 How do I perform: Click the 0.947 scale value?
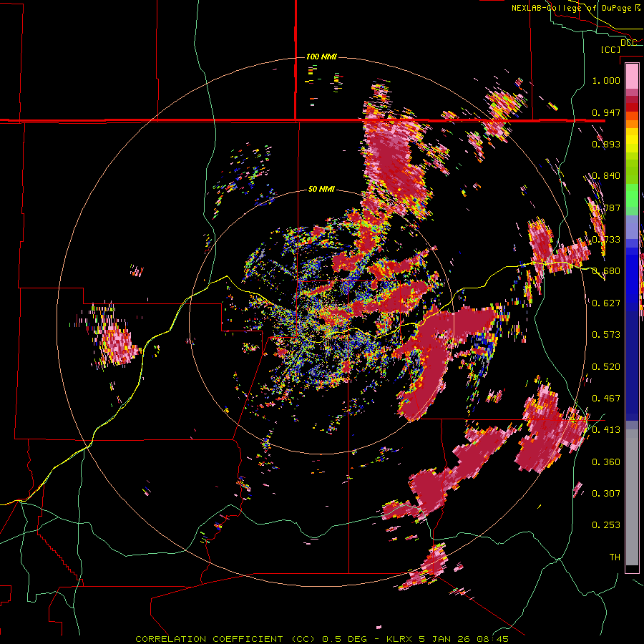pyautogui.click(x=606, y=112)
